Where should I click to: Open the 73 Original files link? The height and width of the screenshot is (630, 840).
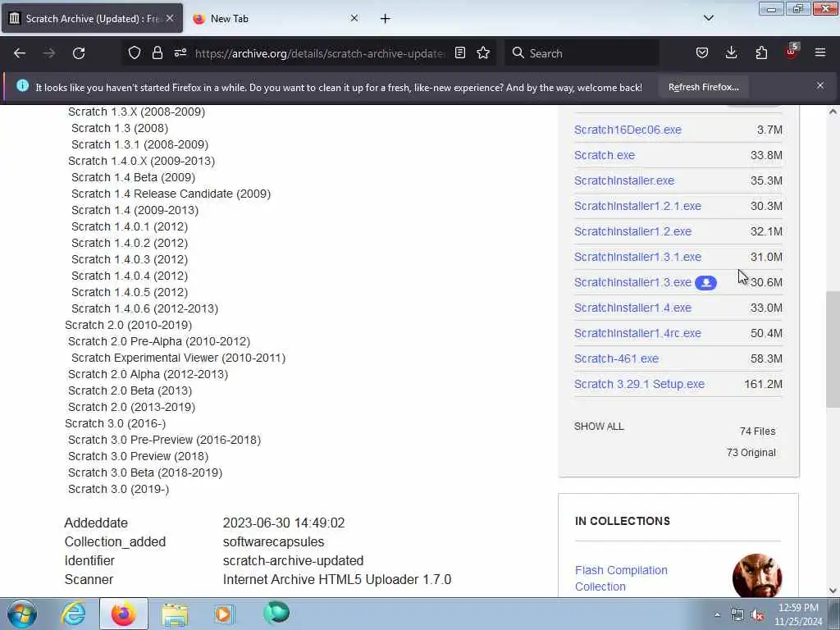click(751, 453)
